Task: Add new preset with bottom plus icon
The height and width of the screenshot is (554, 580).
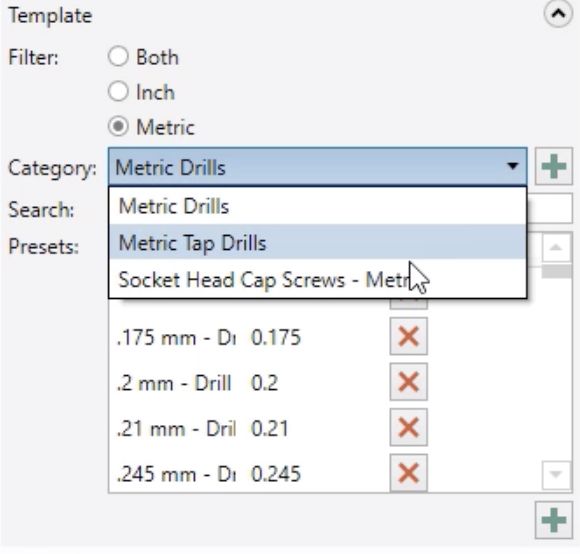Action: click(553, 520)
